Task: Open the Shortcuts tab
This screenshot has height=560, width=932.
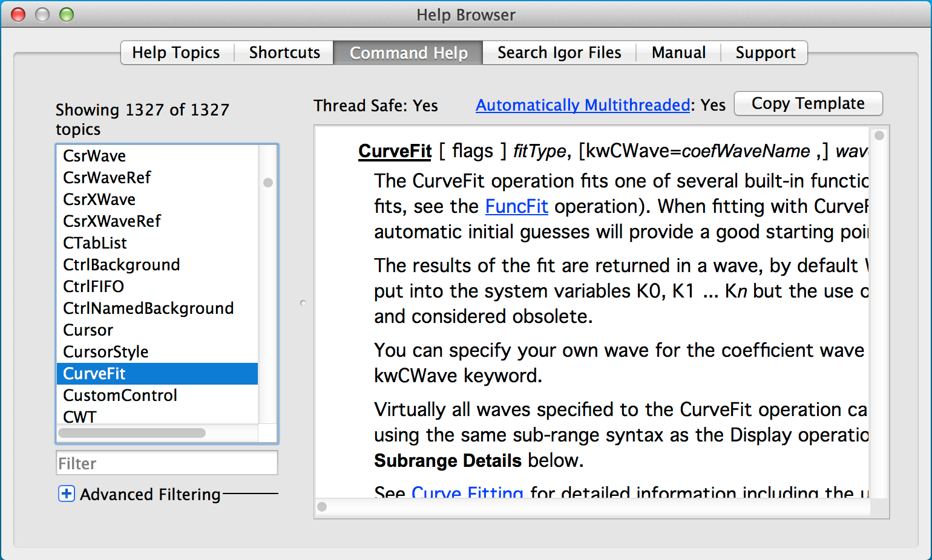Action: pos(284,53)
